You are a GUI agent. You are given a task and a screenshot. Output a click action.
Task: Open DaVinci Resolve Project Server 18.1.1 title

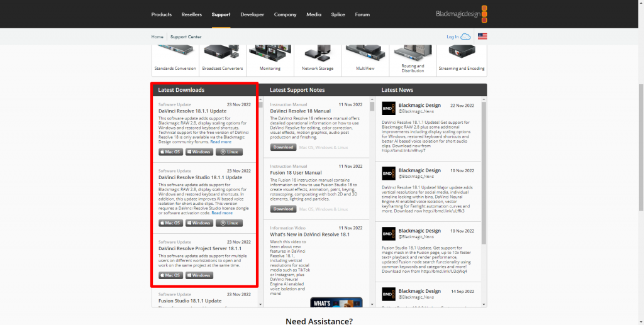[x=199, y=249]
